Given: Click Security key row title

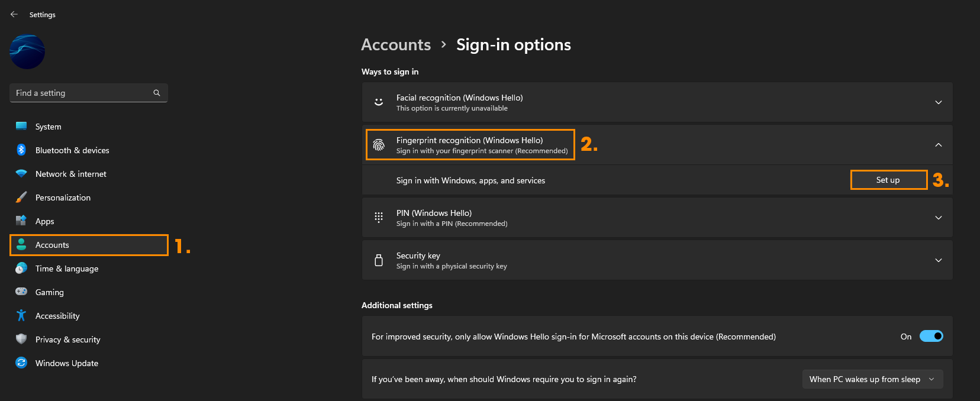Looking at the screenshot, I should 418,256.
